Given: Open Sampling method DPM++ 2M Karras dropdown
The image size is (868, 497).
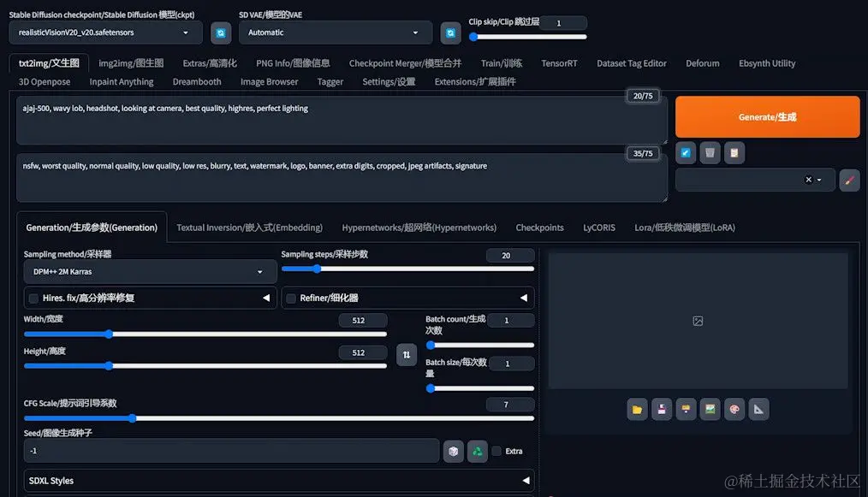Looking at the screenshot, I should coord(150,272).
